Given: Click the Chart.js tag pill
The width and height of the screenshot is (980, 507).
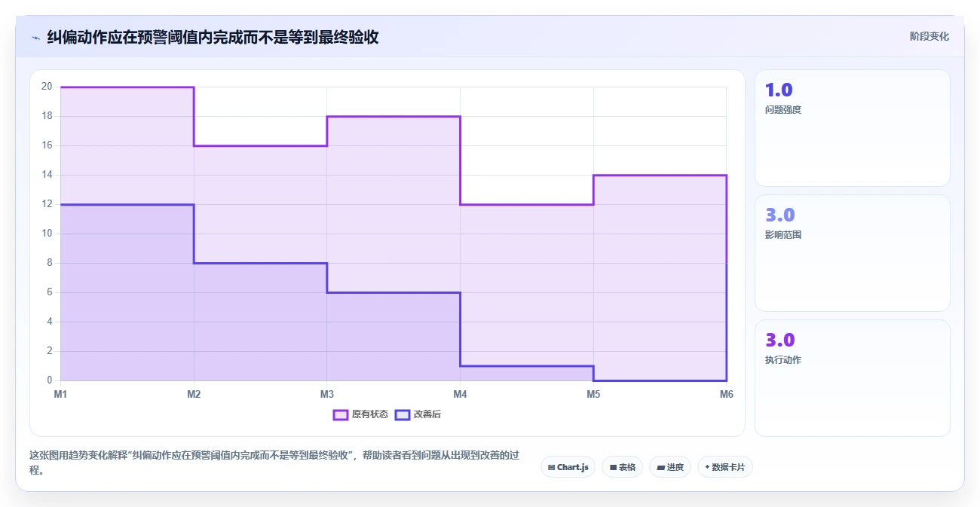Looking at the screenshot, I should pyautogui.click(x=568, y=467).
